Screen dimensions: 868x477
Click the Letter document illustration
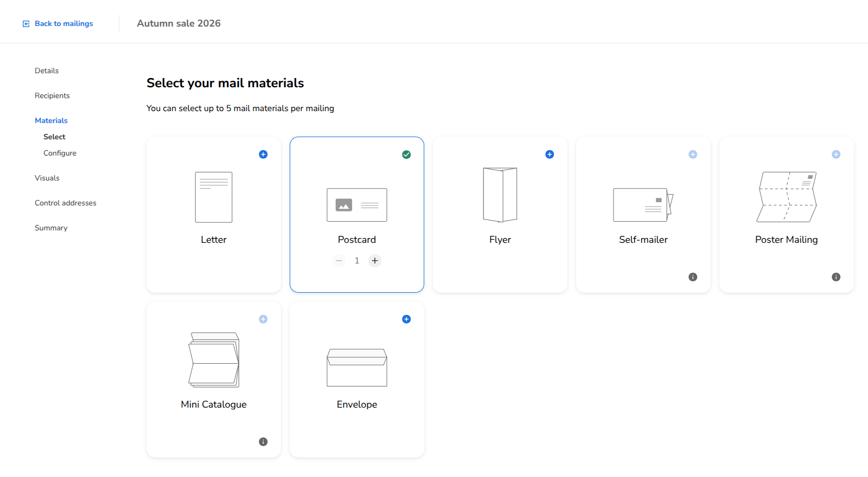tap(214, 197)
